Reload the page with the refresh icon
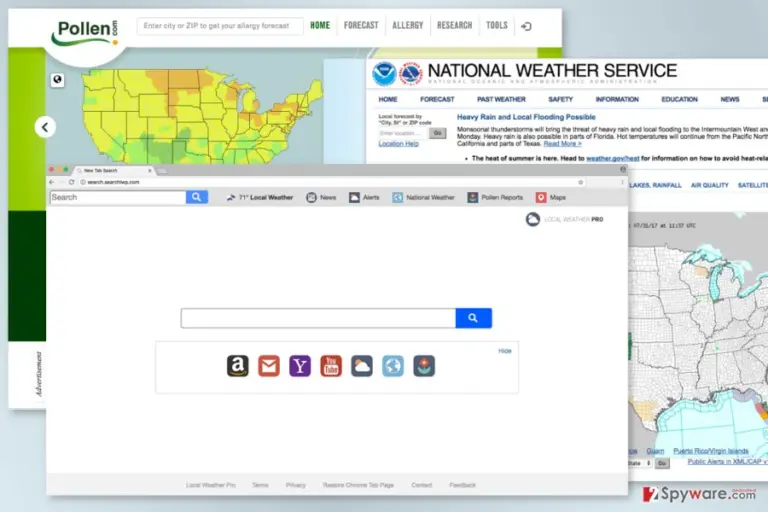This screenshot has width=768, height=512. (72, 182)
